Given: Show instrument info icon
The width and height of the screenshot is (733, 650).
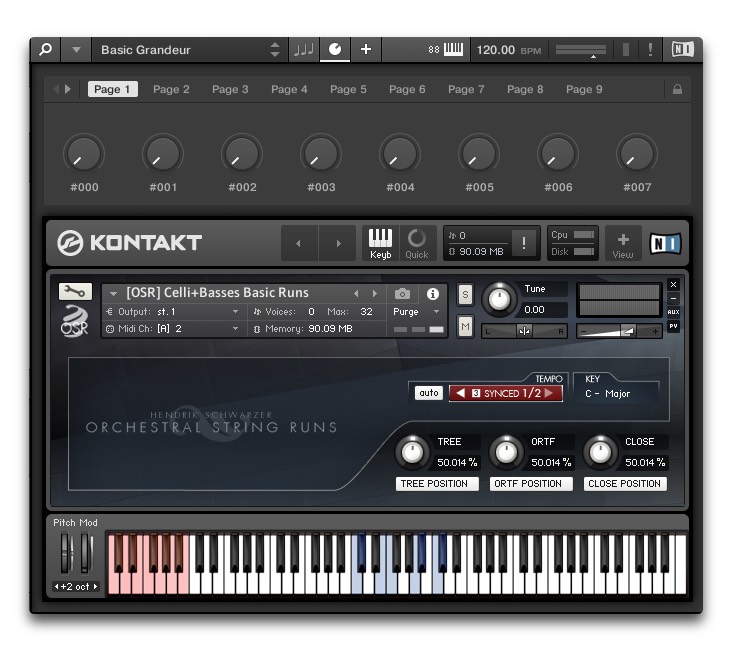Looking at the screenshot, I should [433, 294].
